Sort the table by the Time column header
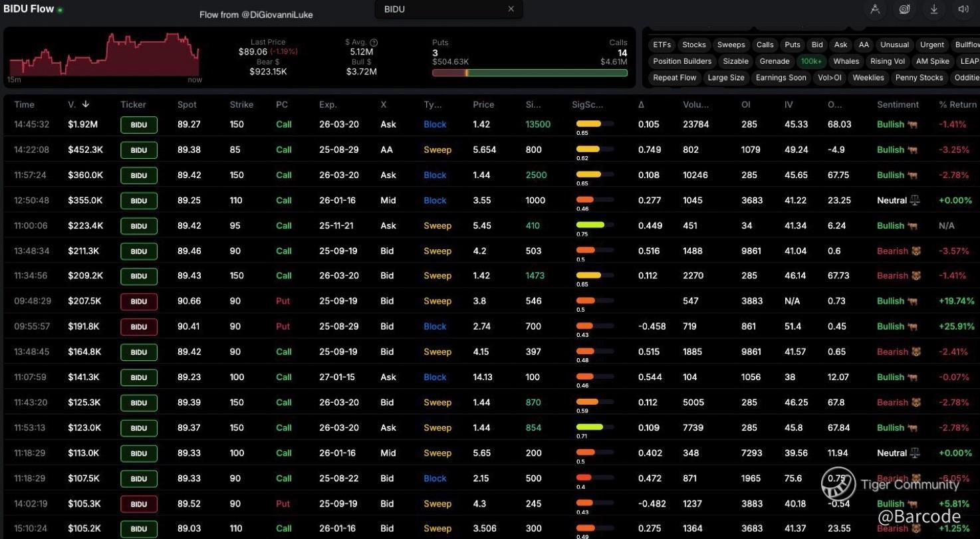 point(25,104)
